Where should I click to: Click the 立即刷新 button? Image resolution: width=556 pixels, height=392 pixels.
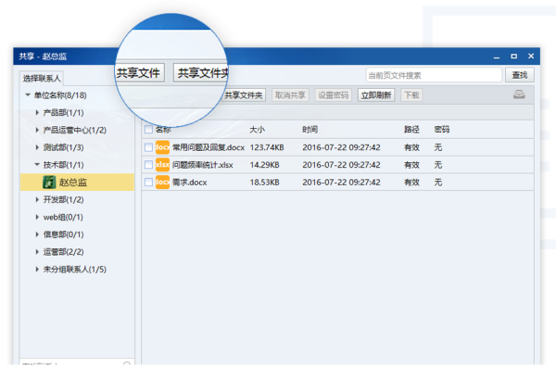(376, 95)
